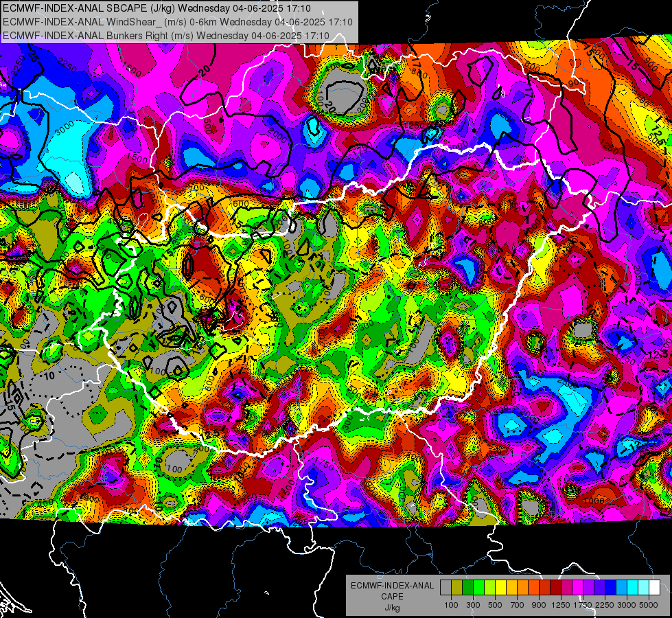Screen dimensions: 672x618
Task: Click the 900 tick label in legend
Action: click(539, 605)
